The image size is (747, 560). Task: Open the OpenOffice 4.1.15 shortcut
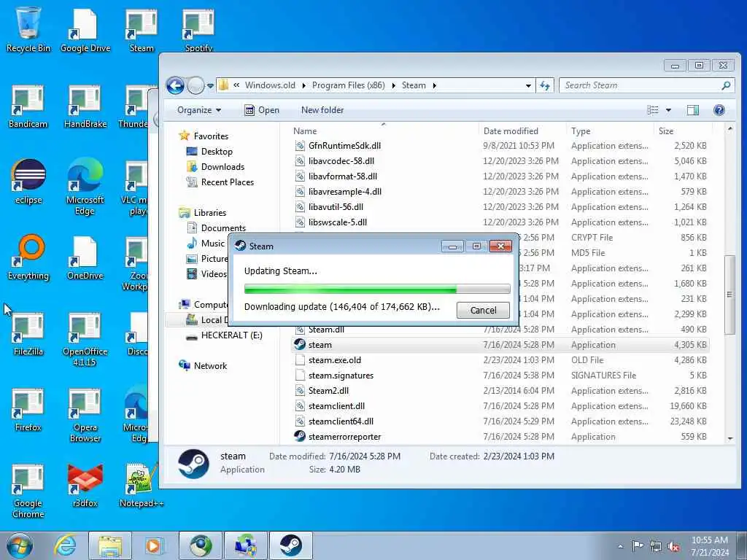pos(85,339)
